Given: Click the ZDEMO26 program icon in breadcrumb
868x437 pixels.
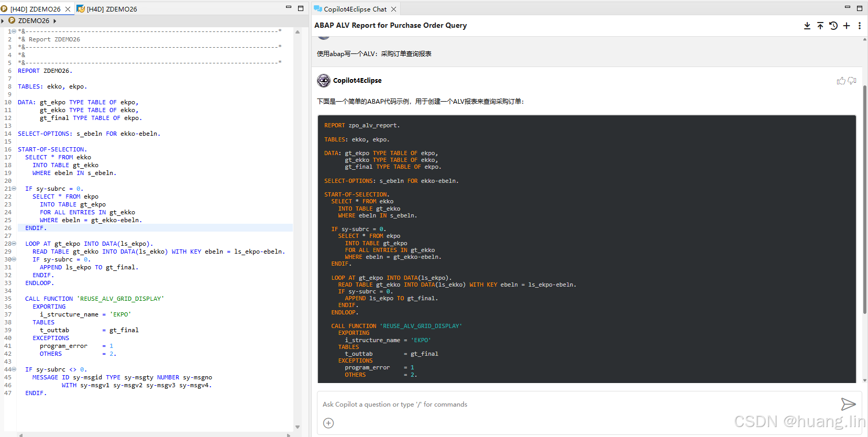Looking at the screenshot, I should coord(12,20).
